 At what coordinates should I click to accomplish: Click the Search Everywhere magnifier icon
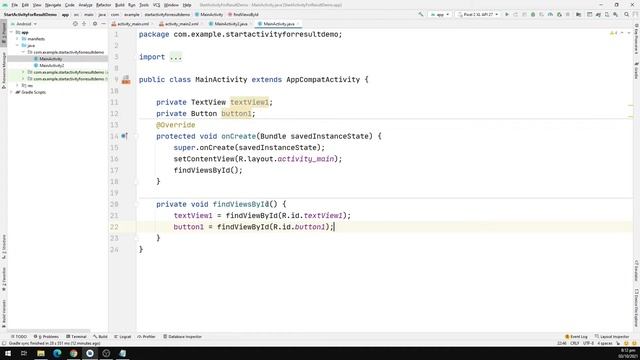click(x=627, y=14)
